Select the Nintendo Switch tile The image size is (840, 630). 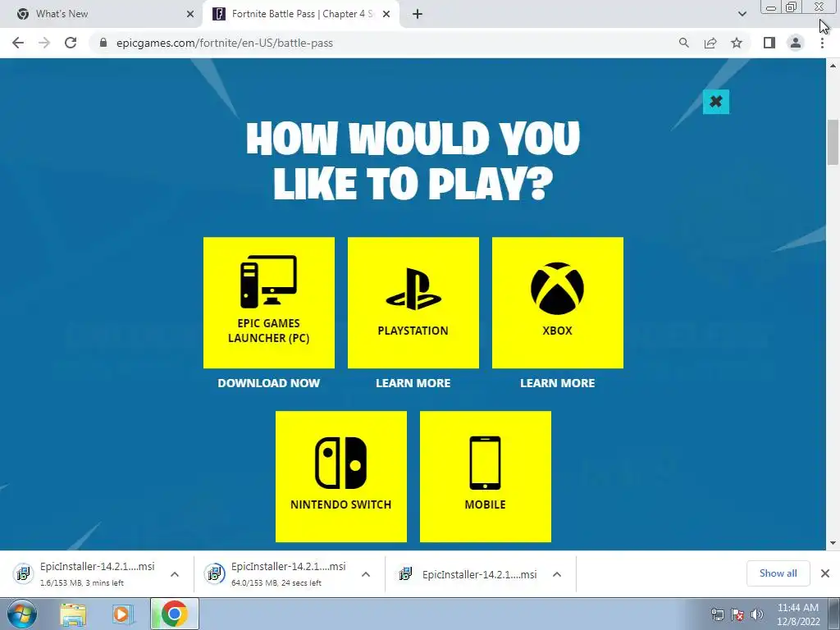(x=340, y=477)
